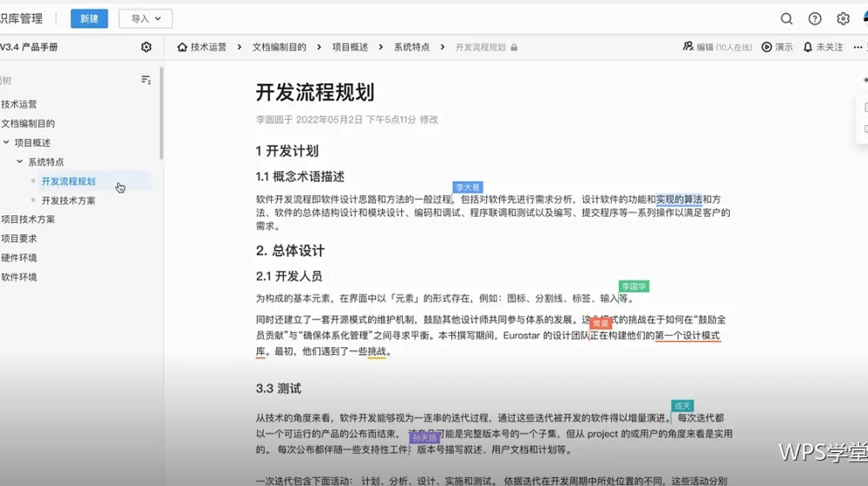Open 硬件环境 in the tree
The width and height of the screenshot is (868, 486).
click(19, 258)
